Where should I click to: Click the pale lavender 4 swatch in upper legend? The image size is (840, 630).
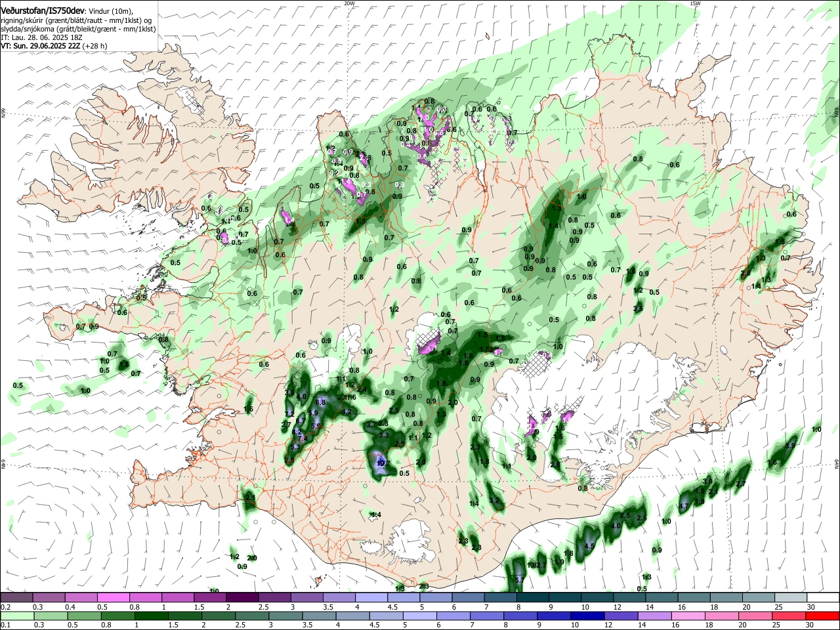coord(371,597)
